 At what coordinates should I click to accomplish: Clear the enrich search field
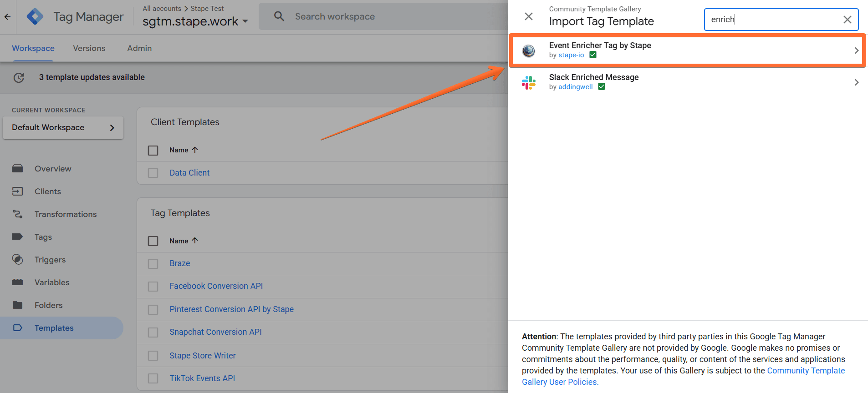click(x=848, y=20)
